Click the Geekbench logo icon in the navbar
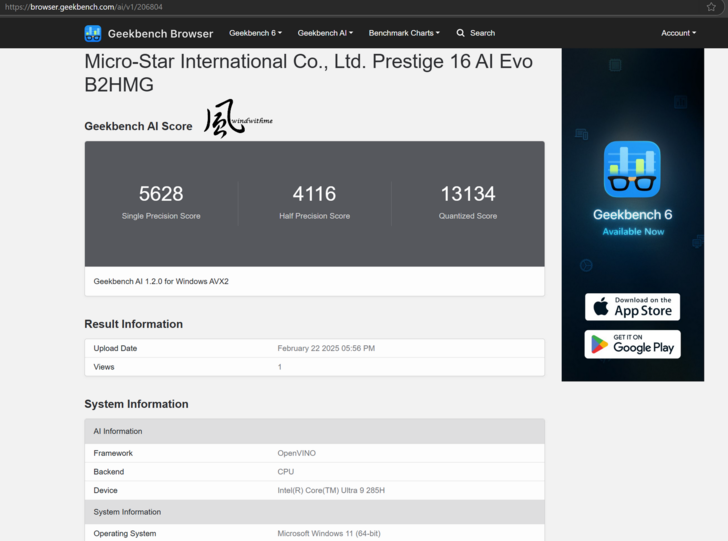This screenshot has height=541, width=728. point(93,33)
